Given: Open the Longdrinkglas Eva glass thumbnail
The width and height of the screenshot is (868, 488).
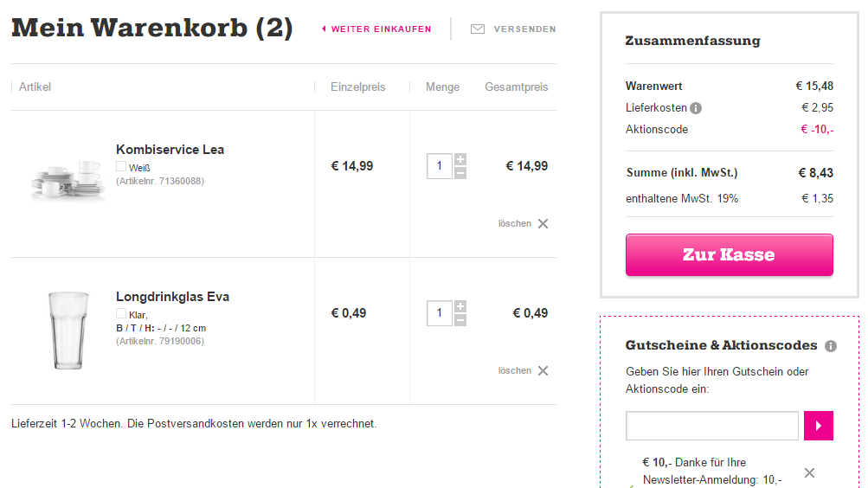Looking at the screenshot, I should coord(68,331).
